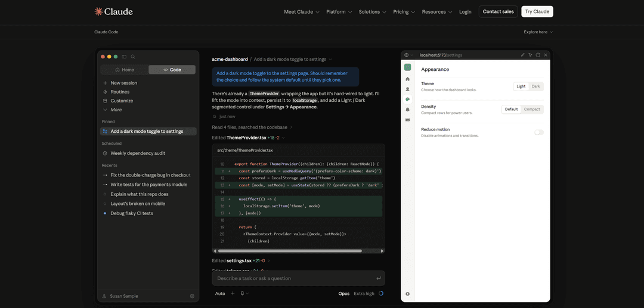644x308 pixels.
Task: Expand the Explore here dropdown
Action: point(538,32)
